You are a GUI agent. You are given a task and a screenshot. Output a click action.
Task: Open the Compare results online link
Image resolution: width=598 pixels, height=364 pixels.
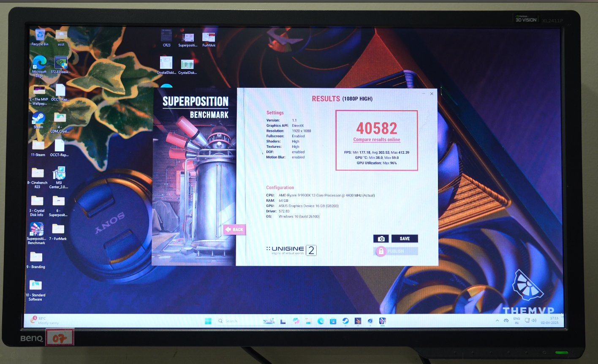click(377, 140)
